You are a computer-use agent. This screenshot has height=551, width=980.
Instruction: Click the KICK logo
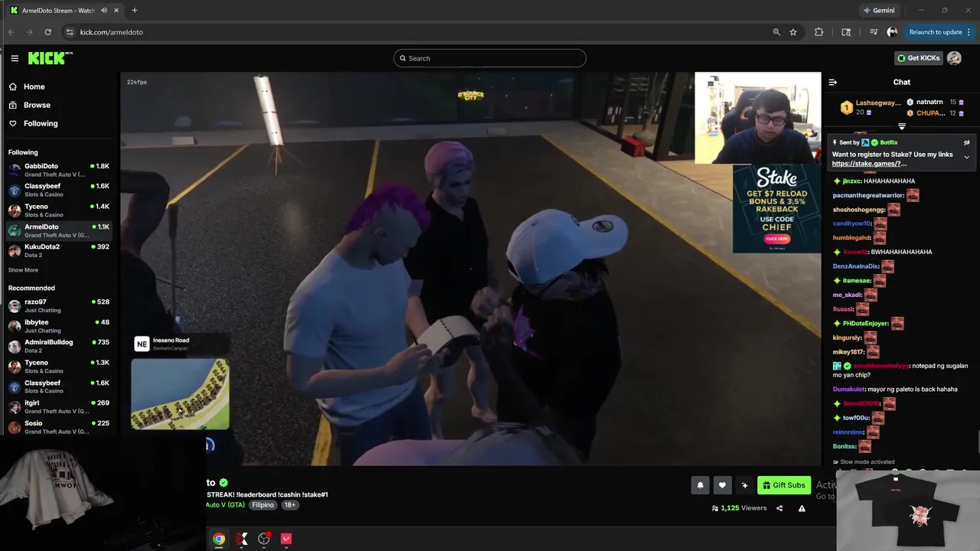50,58
